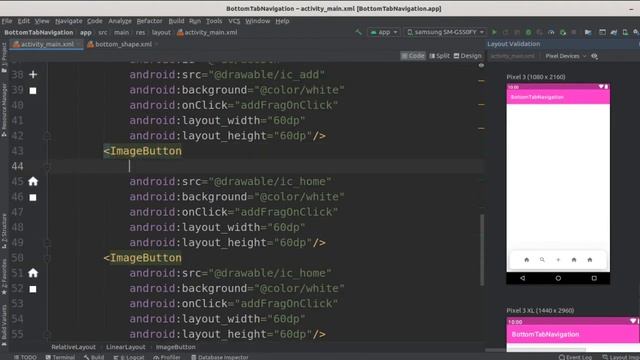This screenshot has width=640, height=360.
Task: Collapse the fold marker on line 44
Action: (47, 166)
